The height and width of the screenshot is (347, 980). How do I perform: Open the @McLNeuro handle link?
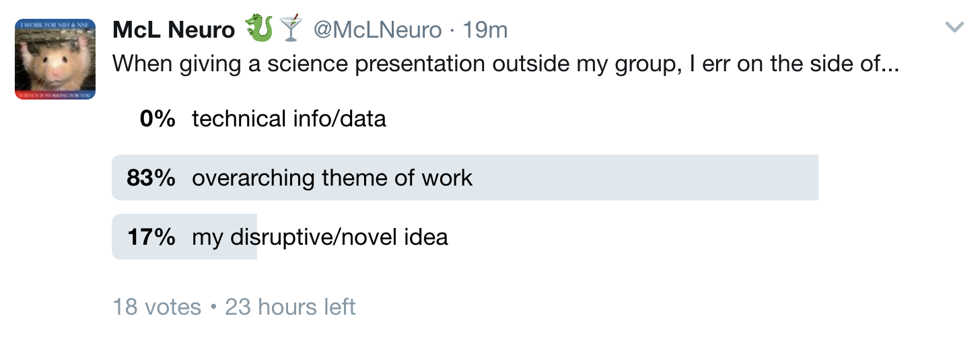pyautogui.click(x=378, y=30)
